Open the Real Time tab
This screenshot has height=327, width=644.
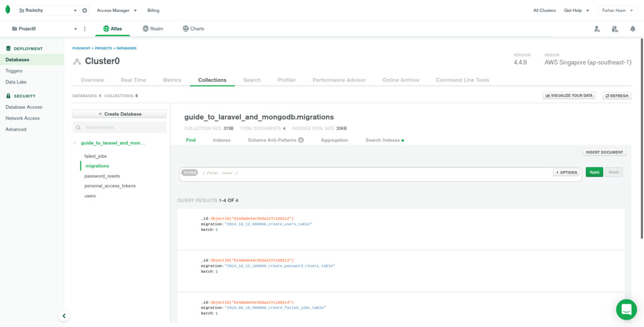point(134,80)
